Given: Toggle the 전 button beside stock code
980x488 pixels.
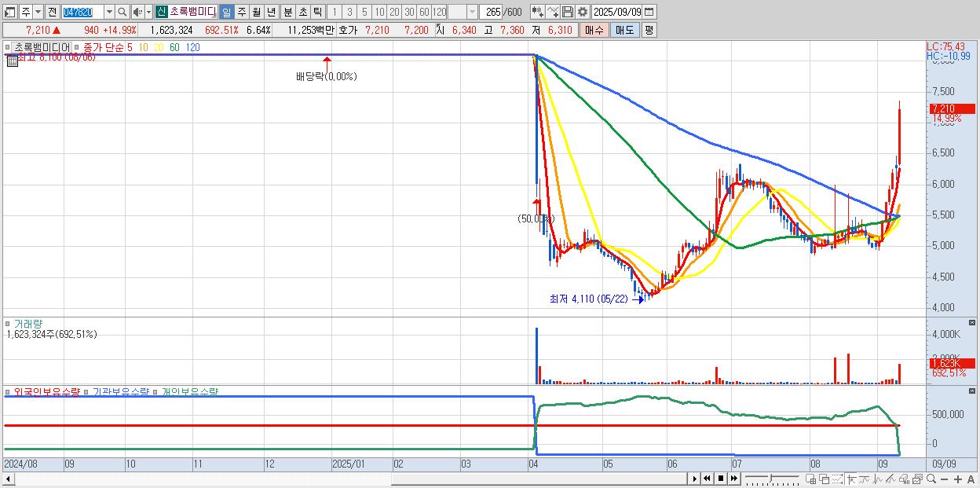Looking at the screenshot, I should [52, 12].
